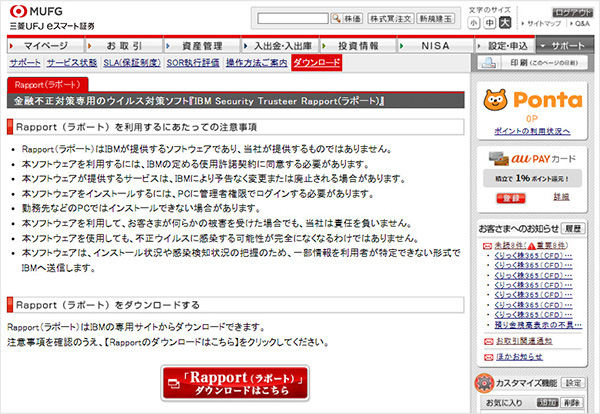
Task: Open the 投資情報 menu
Action: tap(358, 46)
